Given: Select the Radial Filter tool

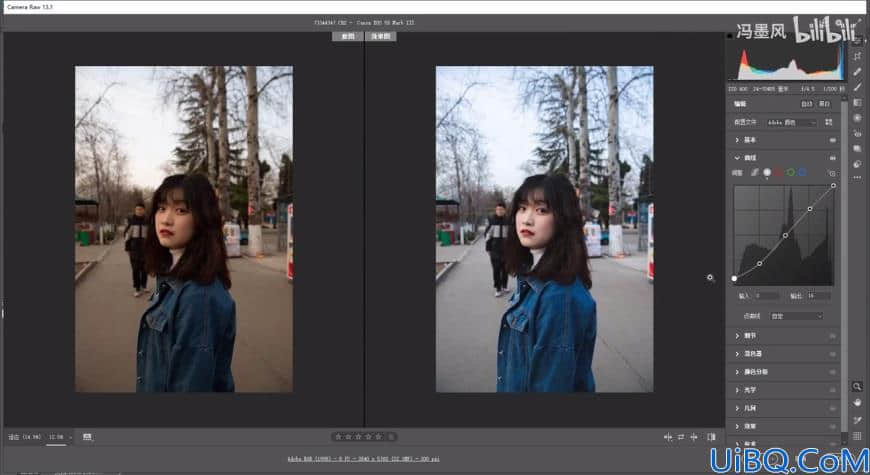Looking at the screenshot, I should [x=857, y=118].
